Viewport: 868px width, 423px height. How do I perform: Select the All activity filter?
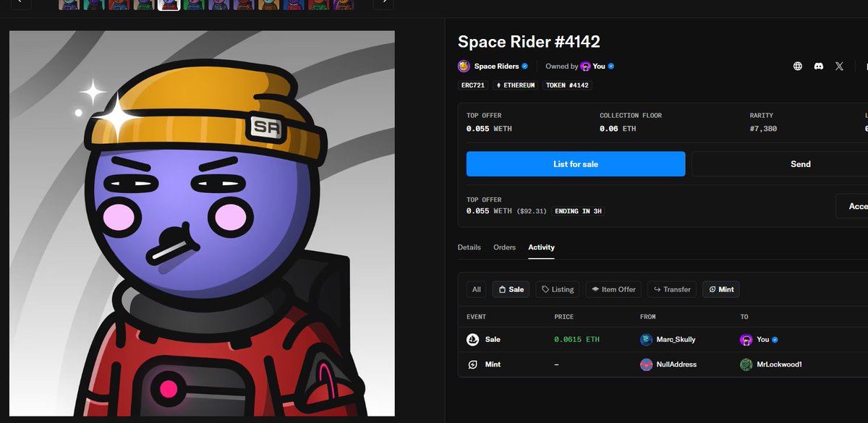477,289
